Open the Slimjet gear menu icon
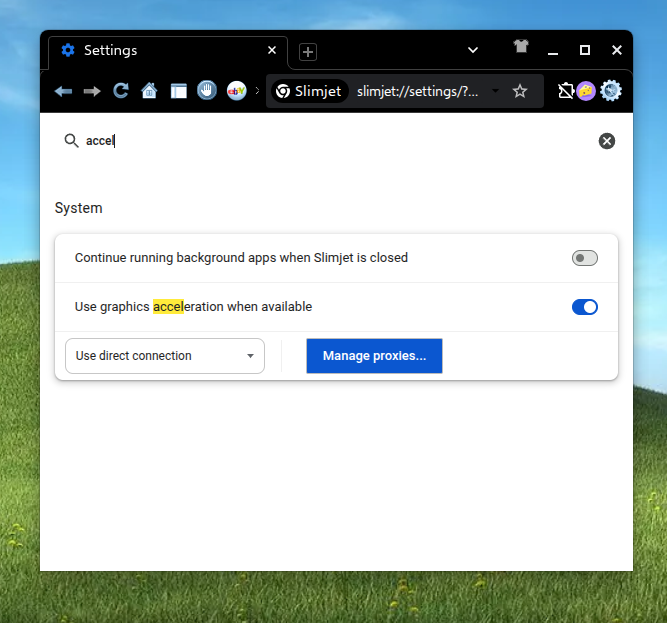 coord(611,91)
